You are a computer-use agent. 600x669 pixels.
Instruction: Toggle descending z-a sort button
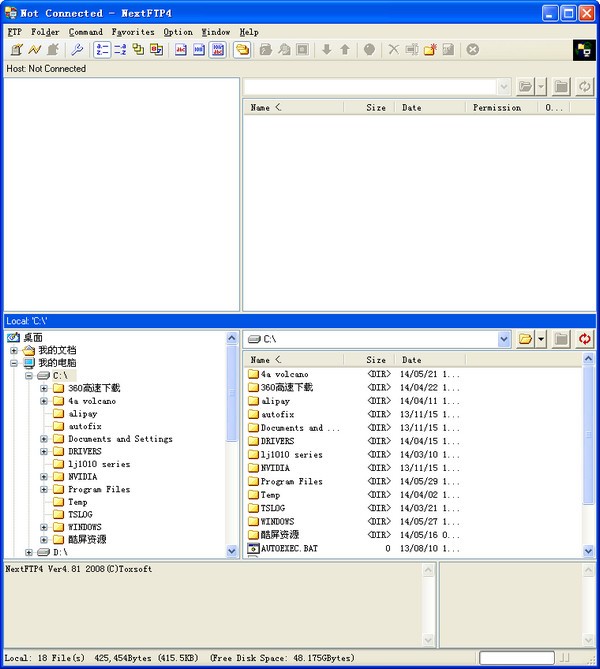click(120, 49)
